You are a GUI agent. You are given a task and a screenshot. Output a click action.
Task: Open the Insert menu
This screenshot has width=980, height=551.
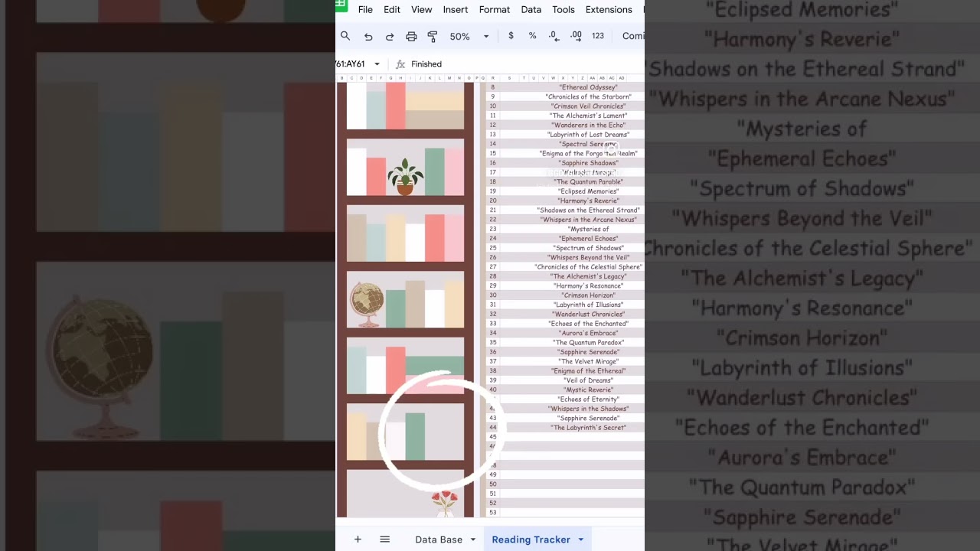pyautogui.click(x=456, y=10)
